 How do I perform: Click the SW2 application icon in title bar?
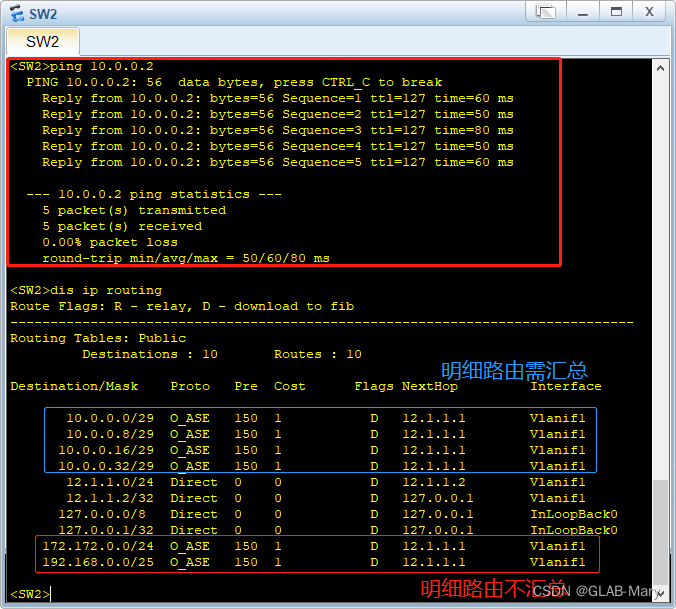pos(17,13)
